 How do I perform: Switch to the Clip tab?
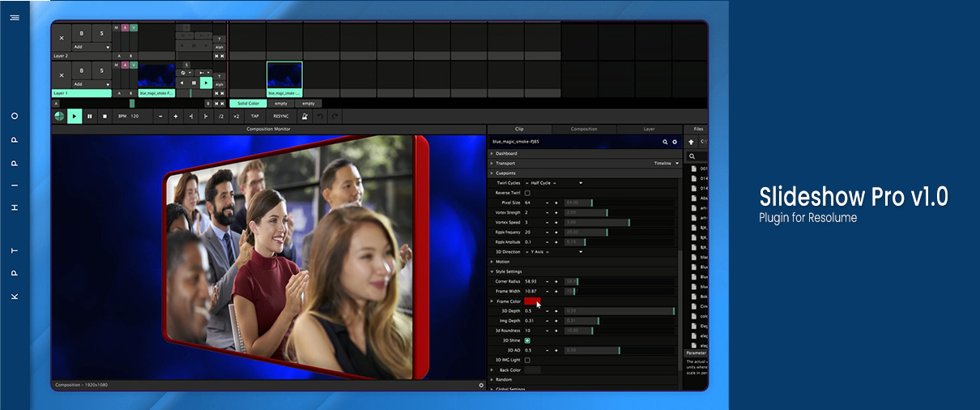tap(519, 129)
